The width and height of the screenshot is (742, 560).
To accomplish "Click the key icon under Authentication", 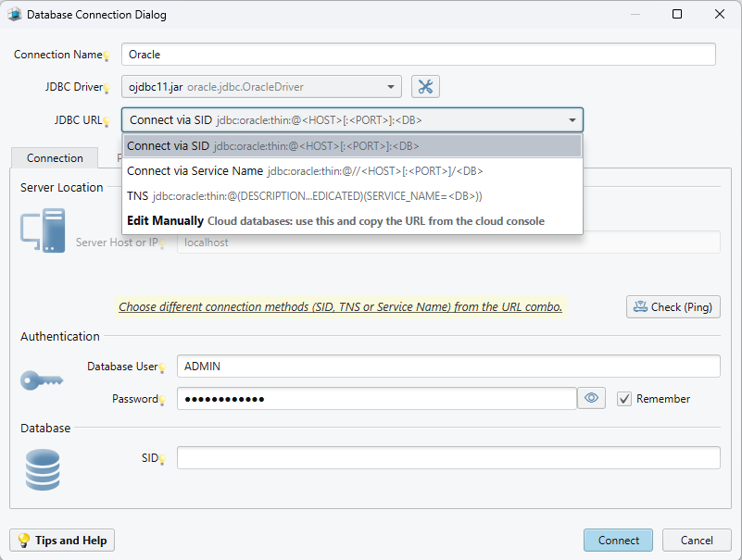I will [x=42, y=380].
